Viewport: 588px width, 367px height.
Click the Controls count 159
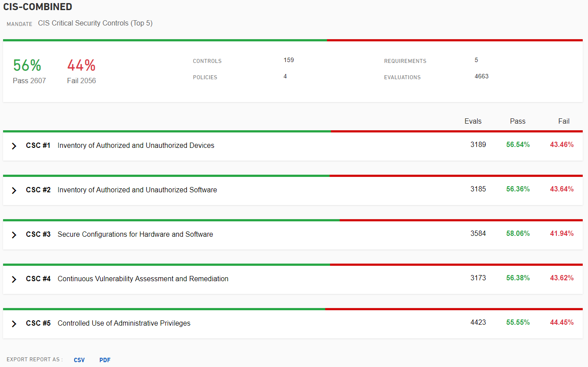pos(289,60)
